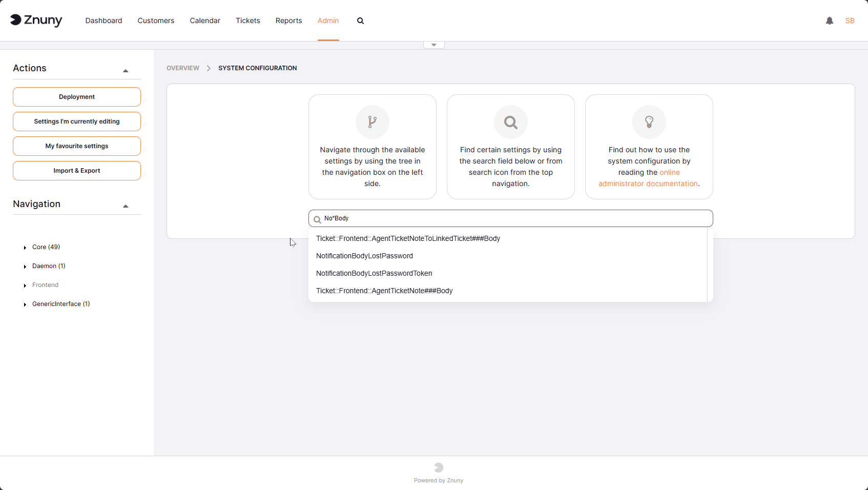Open the online administrator documentation link

click(x=648, y=183)
